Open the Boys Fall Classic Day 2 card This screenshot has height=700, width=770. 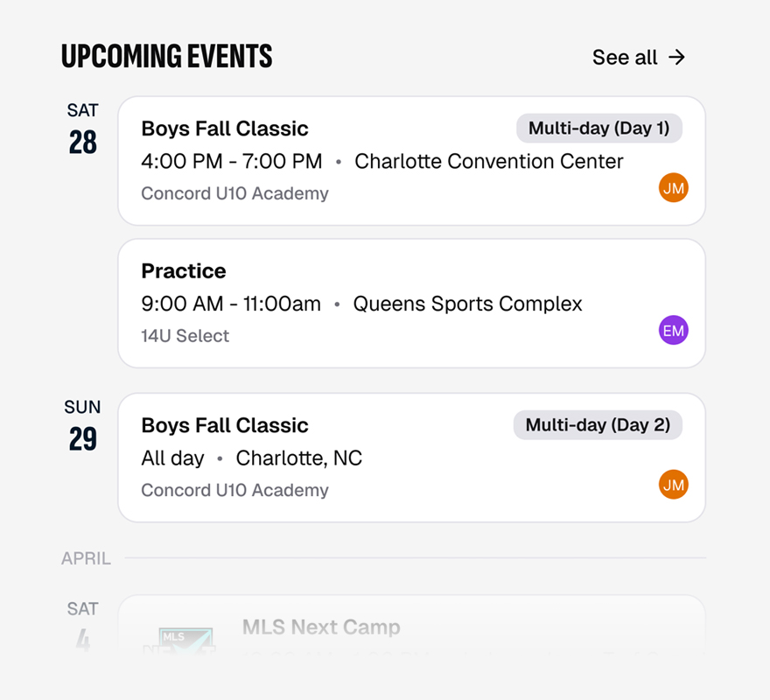(411, 458)
